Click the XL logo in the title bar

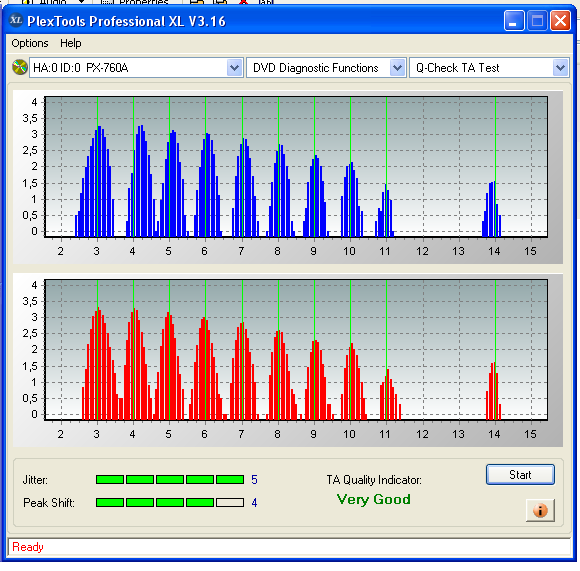(x=16, y=20)
